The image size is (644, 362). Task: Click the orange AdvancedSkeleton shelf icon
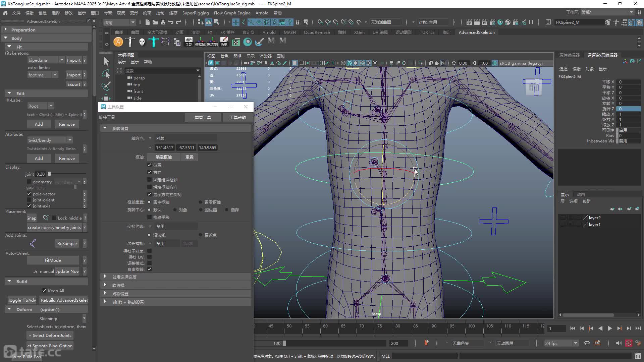118,42
